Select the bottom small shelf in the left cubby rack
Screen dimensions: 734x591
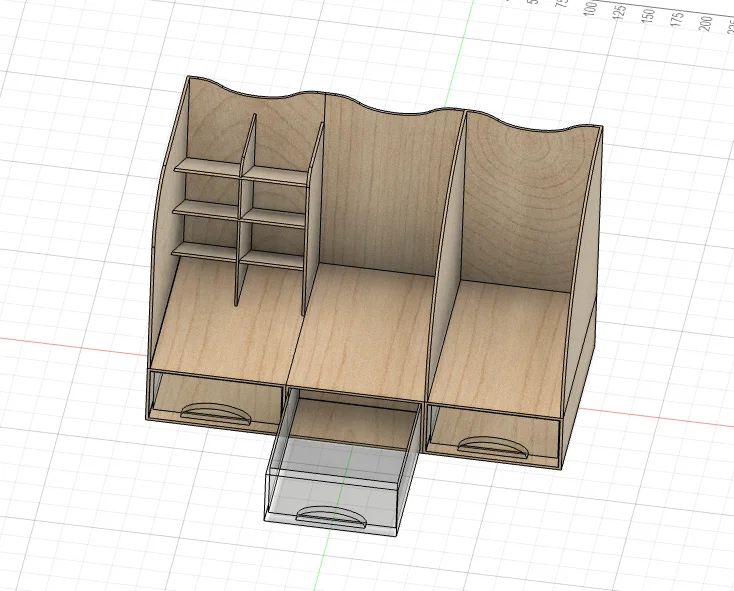[x=238, y=255]
